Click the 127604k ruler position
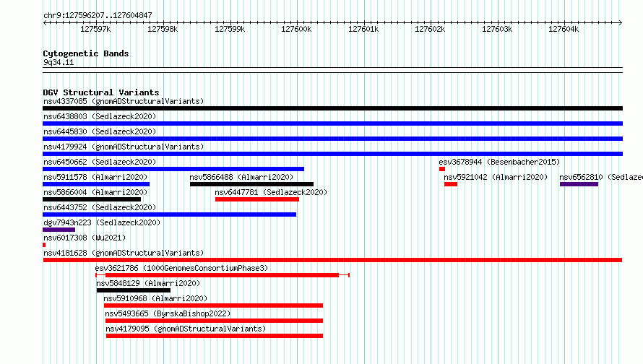643x364 pixels. click(564, 29)
